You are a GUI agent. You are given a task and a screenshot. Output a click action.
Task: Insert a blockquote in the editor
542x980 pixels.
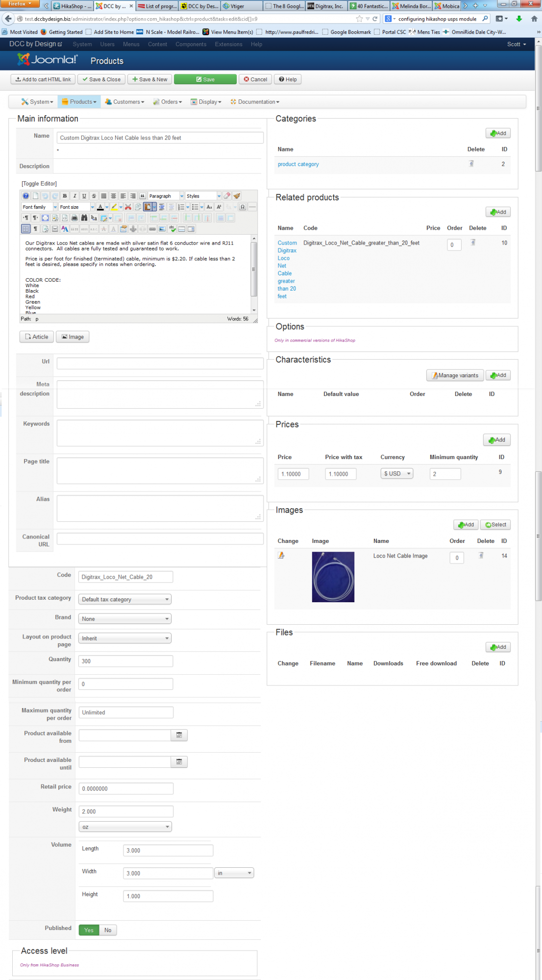click(143, 196)
